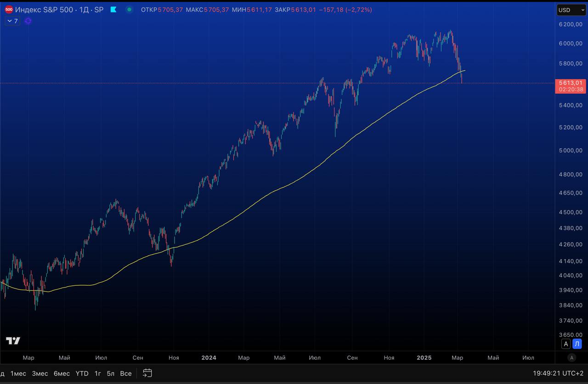Click the countdown timer 02:20:38 label
Viewport: 588px width, 384px height.
point(570,90)
